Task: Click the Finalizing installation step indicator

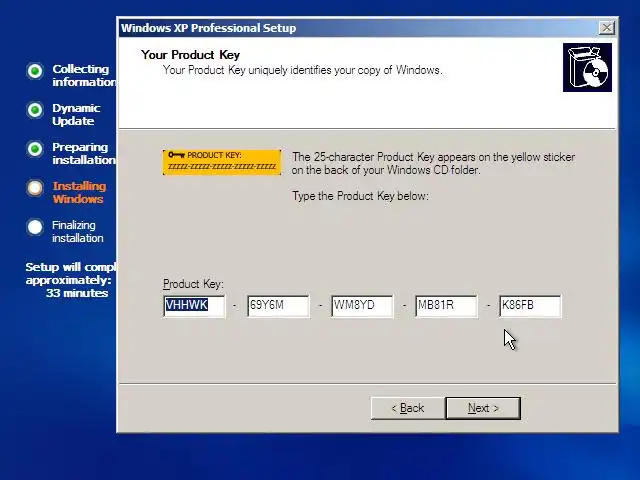Action: [x=35, y=227]
